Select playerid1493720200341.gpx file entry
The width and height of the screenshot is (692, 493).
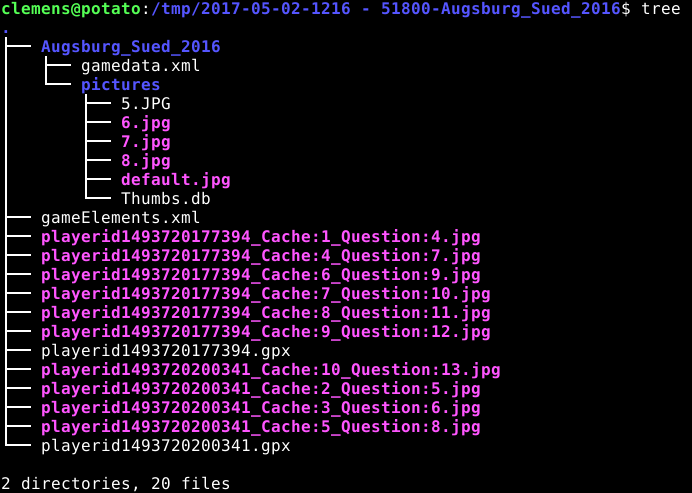[166, 446]
